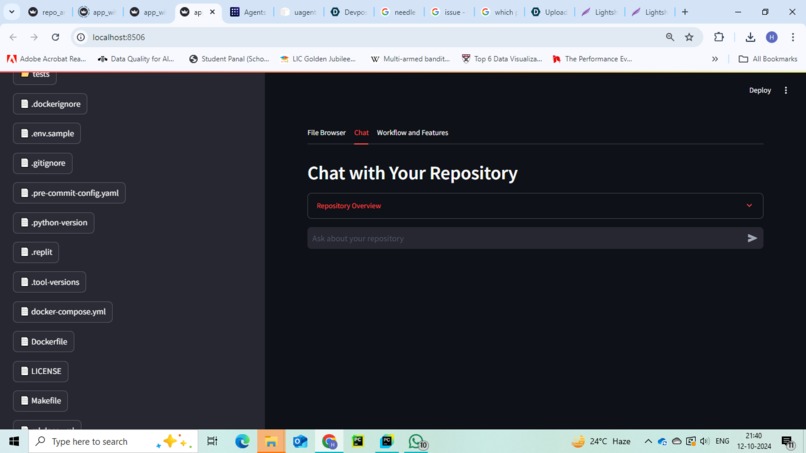Open the tab search dropdown
Viewport: 806px width, 453px height.
coord(11,12)
